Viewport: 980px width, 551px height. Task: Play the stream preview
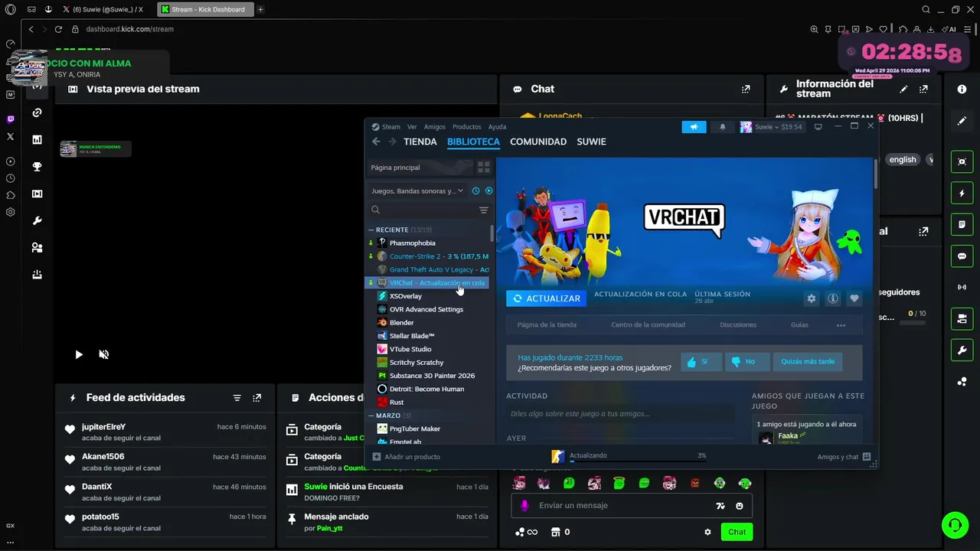(x=78, y=354)
